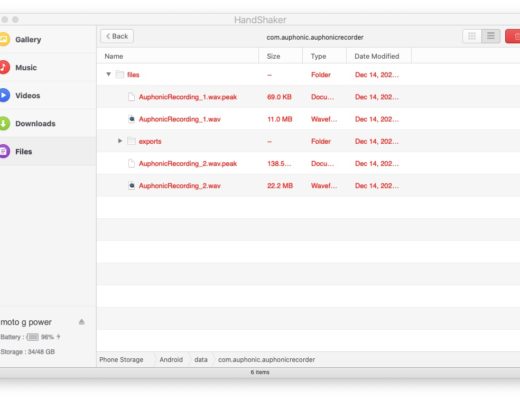Select the Music sidebar label

26,67
